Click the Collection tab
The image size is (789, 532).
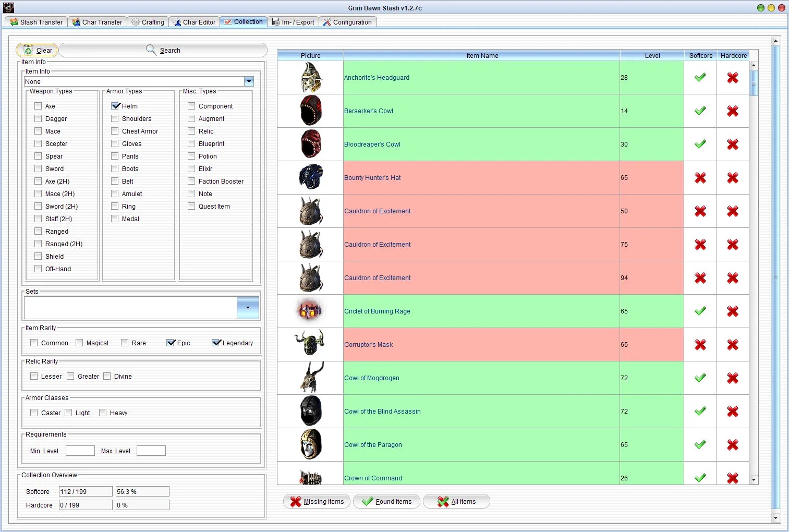click(x=244, y=21)
